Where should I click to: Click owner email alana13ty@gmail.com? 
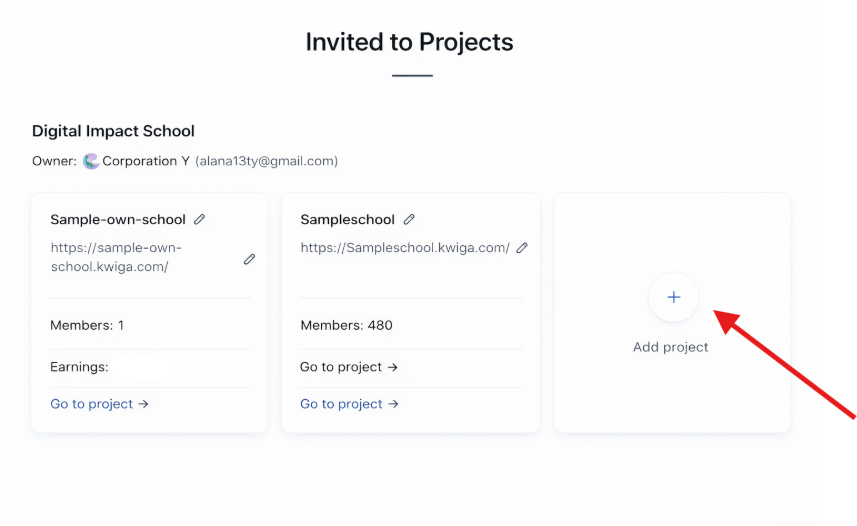pyautogui.click(x=266, y=161)
